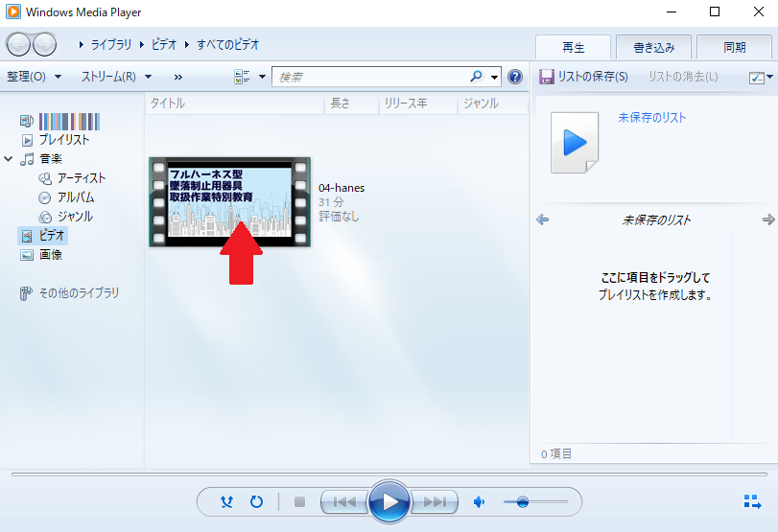This screenshot has height=532, width=778.
Task: Click the italic 未保存のリスト list title
Action: (x=656, y=220)
